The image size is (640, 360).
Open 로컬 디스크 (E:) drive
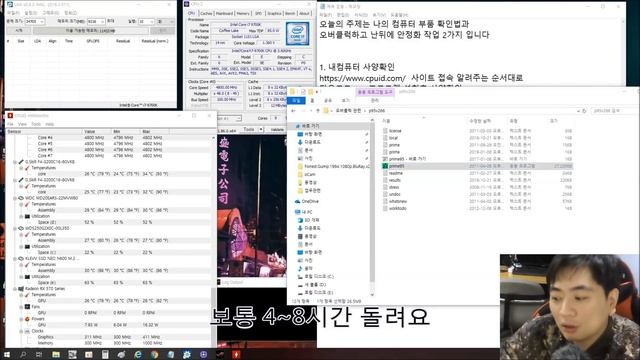tap(316, 292)
